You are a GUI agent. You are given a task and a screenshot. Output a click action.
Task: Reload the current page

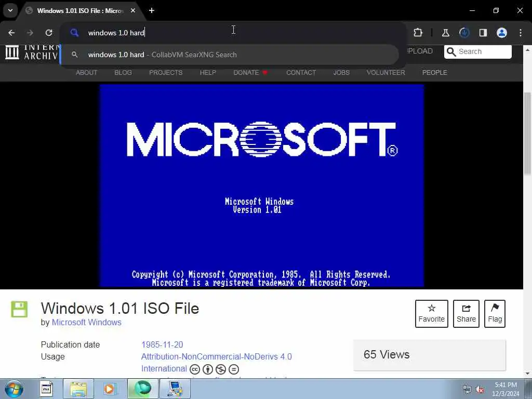(49, 33)
